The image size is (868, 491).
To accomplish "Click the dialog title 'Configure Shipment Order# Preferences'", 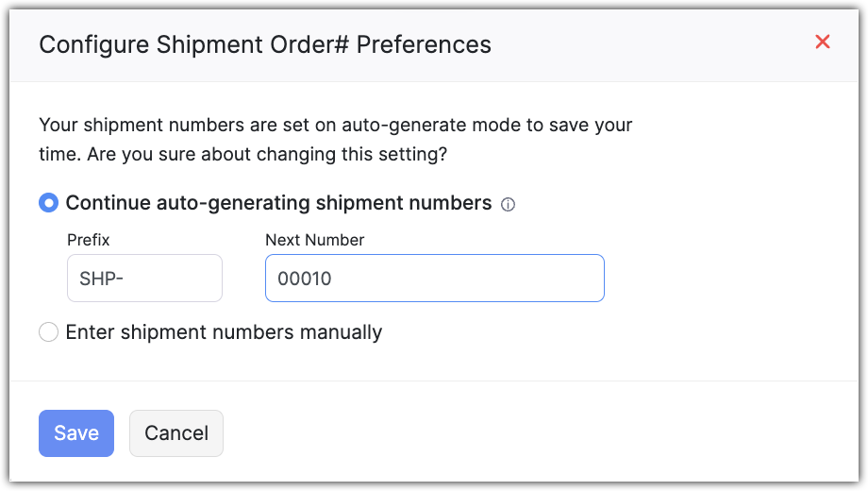I will [x=265, y=44].
